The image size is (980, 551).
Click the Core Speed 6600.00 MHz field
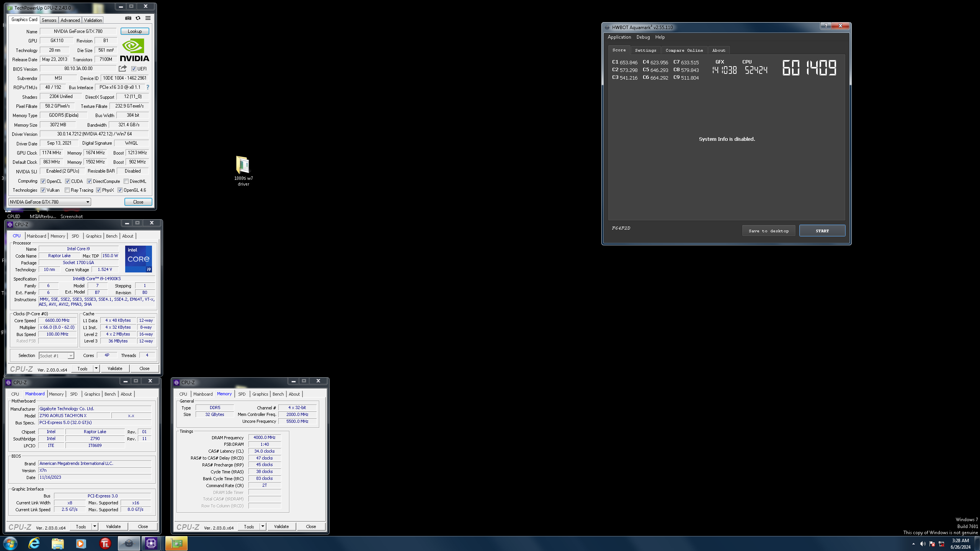point(57,320)
